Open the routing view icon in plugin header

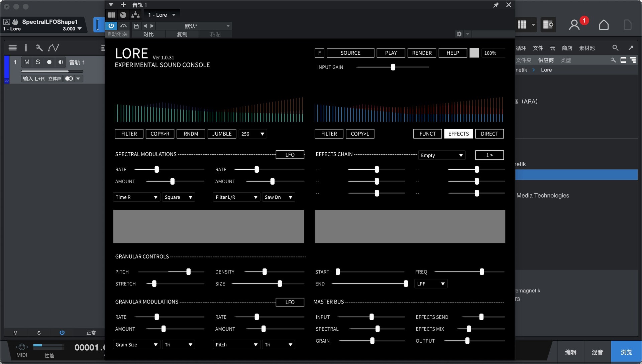(x=135, y=15)
